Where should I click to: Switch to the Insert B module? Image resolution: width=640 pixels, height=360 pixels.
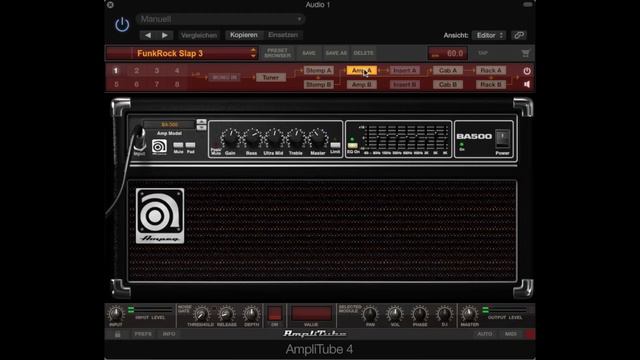[x=404, y=84]
